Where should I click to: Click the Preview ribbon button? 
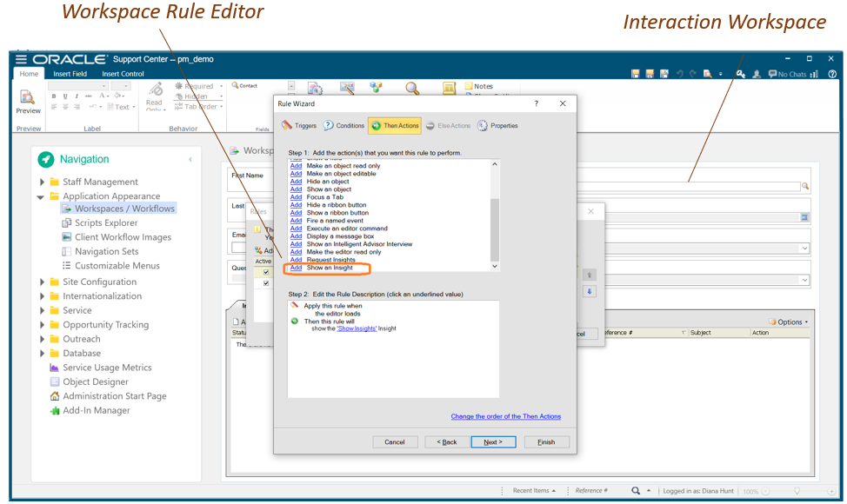coord(28,102)
